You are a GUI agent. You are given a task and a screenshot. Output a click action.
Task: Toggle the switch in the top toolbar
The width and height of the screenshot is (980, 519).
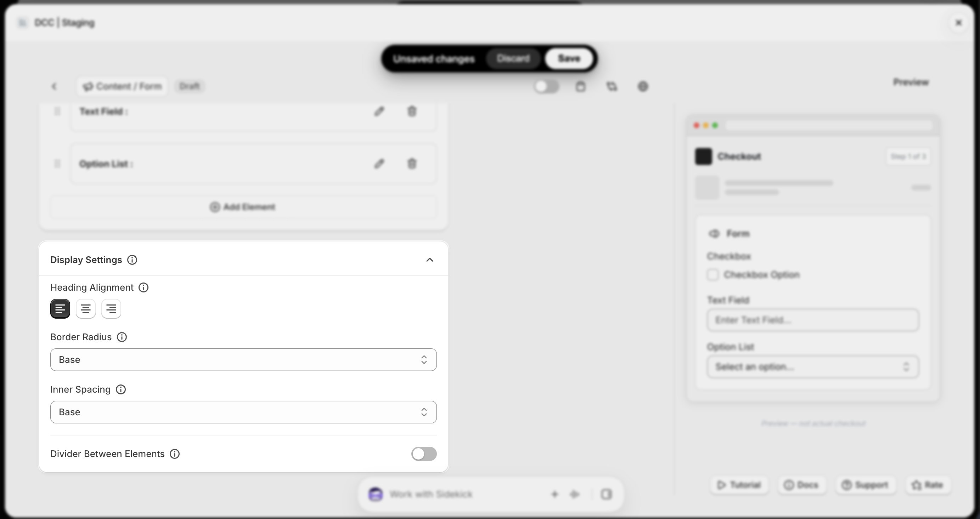coord(546,86)
